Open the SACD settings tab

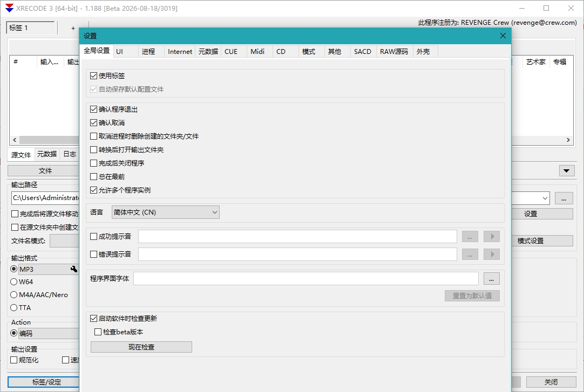362,52
